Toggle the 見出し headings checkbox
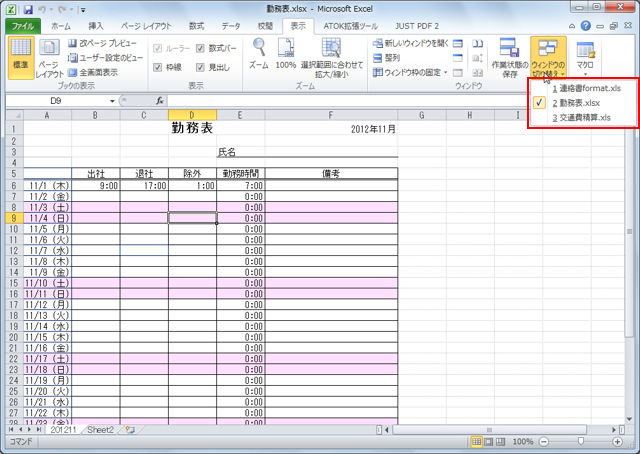The image size is (640, 454). click(x=200, y=67)
